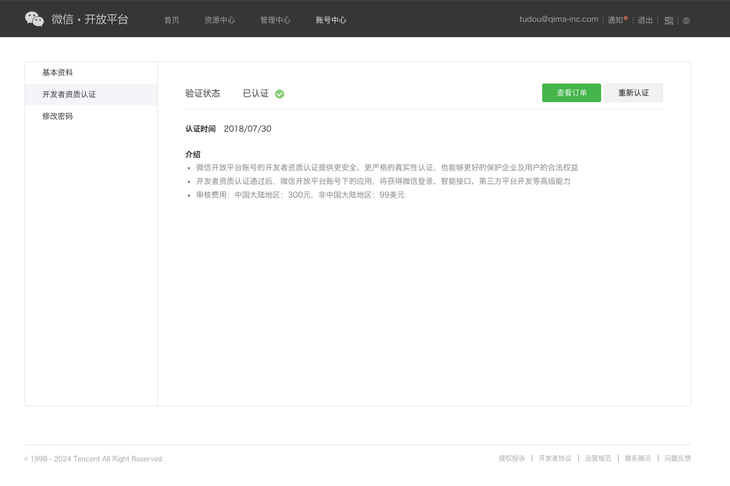
Task: Click bullet about 审核费用 300元
Action: point(300,195)
